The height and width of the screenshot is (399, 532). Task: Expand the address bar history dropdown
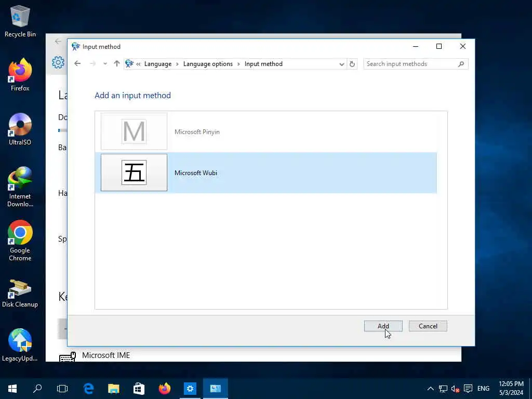341,64
